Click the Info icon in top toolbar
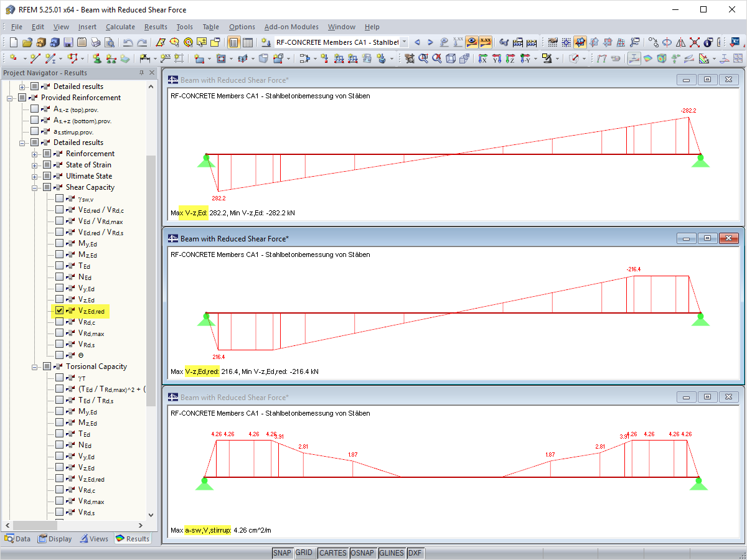This screenshot has width=747, height=560. point(707,42)
